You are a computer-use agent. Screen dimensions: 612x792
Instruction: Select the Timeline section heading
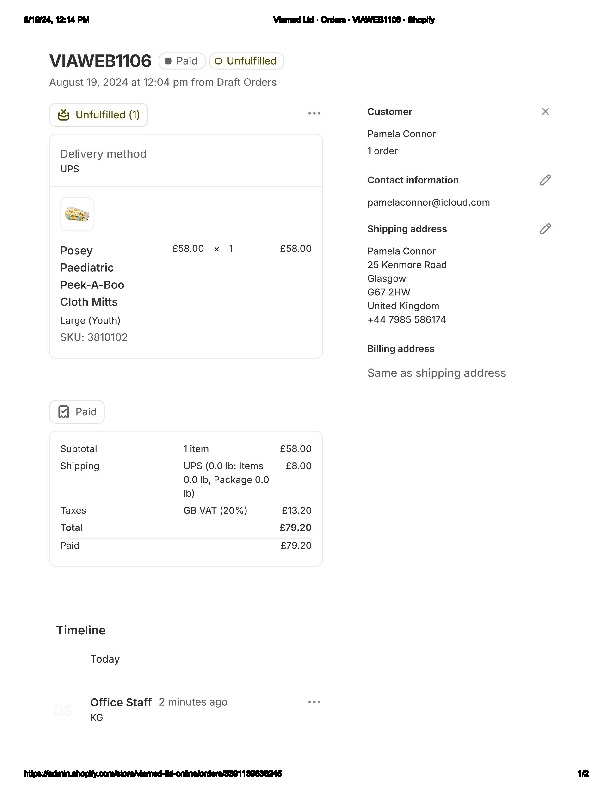pyautogui.click(x=80, y=630)
